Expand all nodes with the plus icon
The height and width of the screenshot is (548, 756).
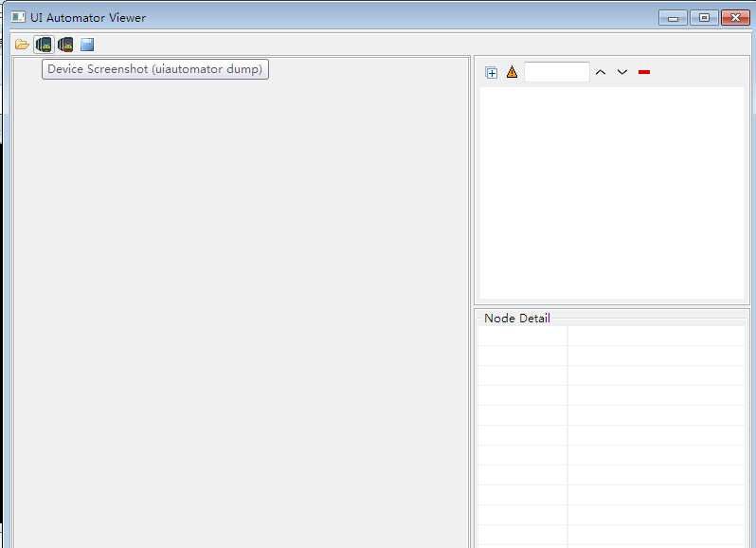pyautogui.click(x=492, y=73)
